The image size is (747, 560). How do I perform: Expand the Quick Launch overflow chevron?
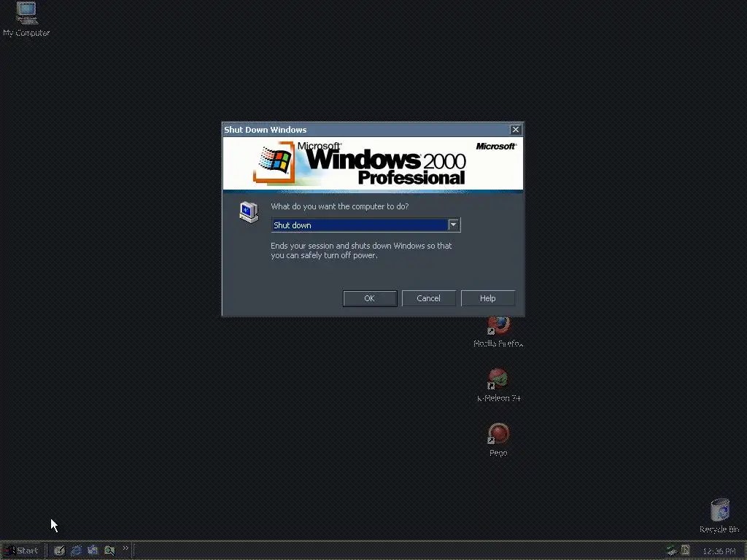(125, 548)
